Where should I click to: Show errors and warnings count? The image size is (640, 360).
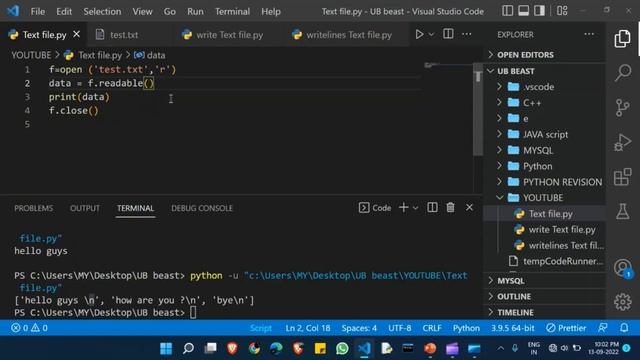tap(29, 328)
